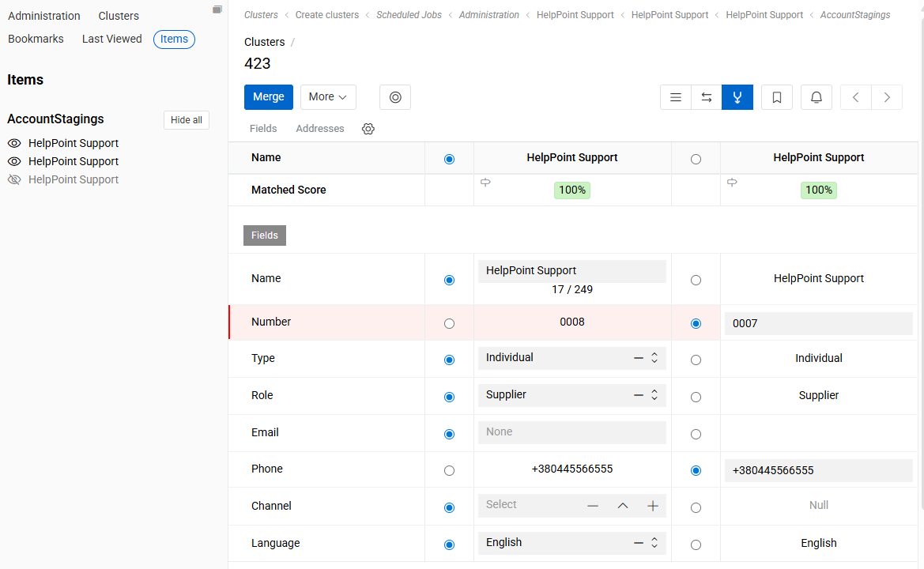Open Channel Select dropdown
The image size is (924, 569).
coord(571,506)
